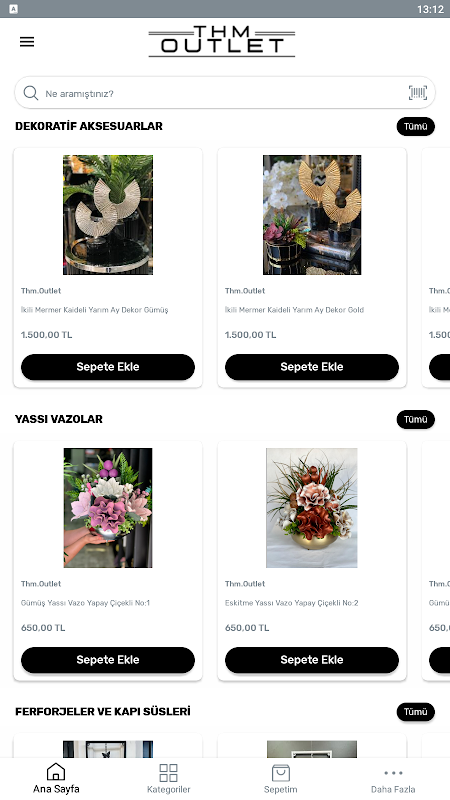Image resolution: width=450 pixels, height=800 pixels.
Task: Click the THM Outlet logo
Action: coord(222,41)
